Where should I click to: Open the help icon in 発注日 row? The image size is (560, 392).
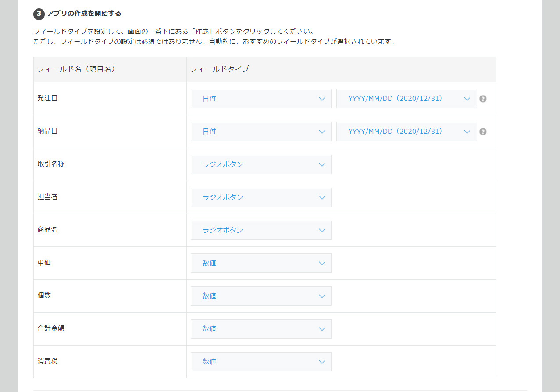pos(483,99)
